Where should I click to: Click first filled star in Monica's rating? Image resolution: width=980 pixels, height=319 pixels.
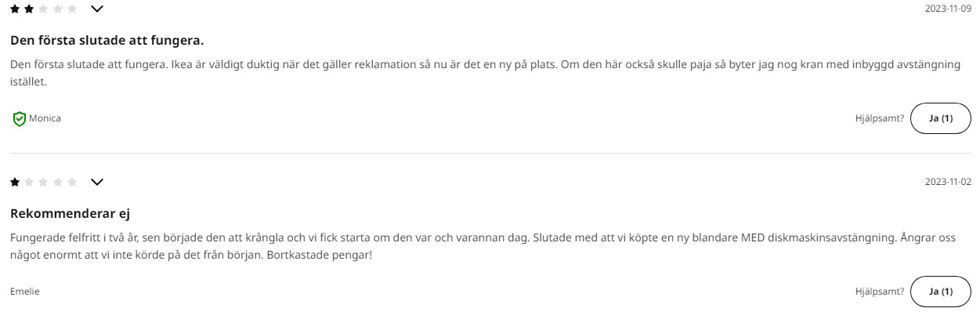(16, 9)
